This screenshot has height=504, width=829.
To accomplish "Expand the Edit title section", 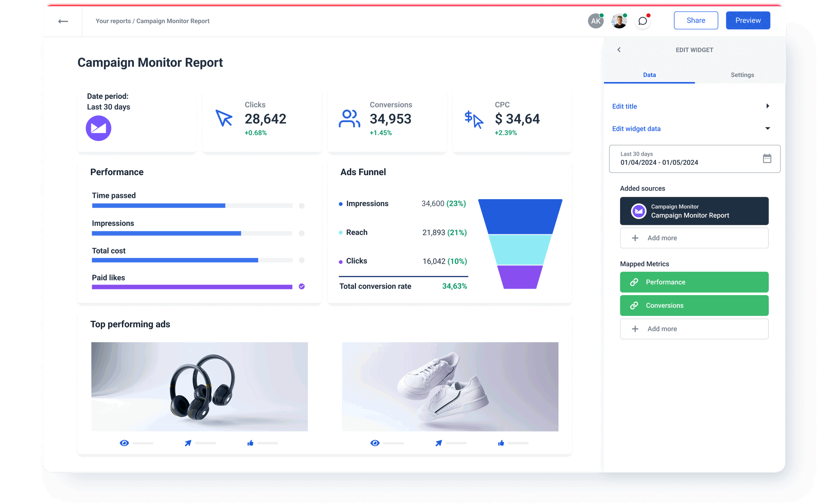I will (x=769, y=106).
